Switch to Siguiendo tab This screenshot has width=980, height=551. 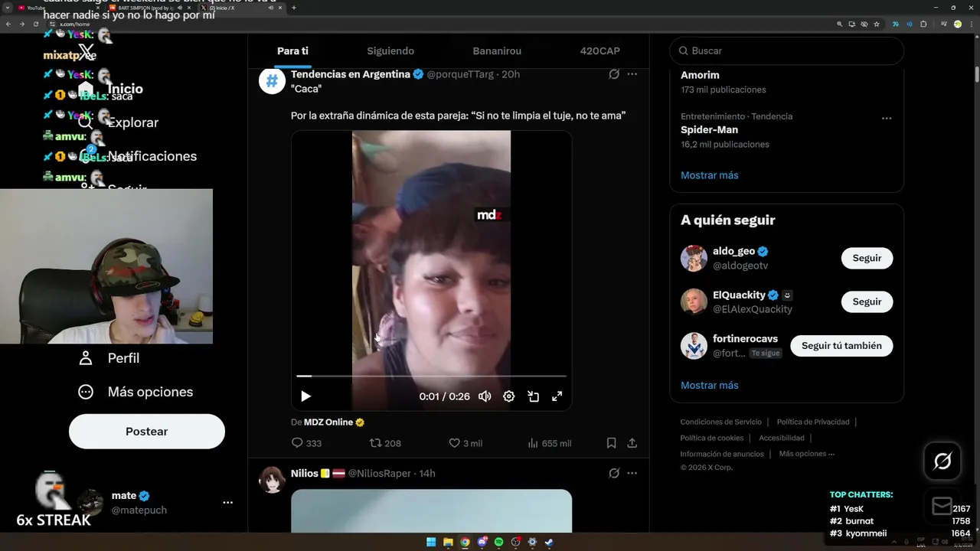tap(390, 51)
